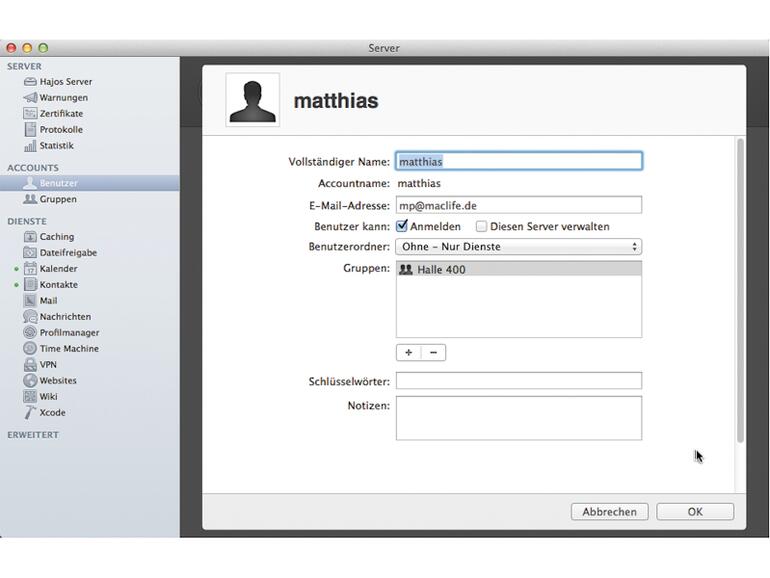Select the Time Machine label in sidebar
The height and width of the screenshot is (578, 770).
click(x=69, y=348)
